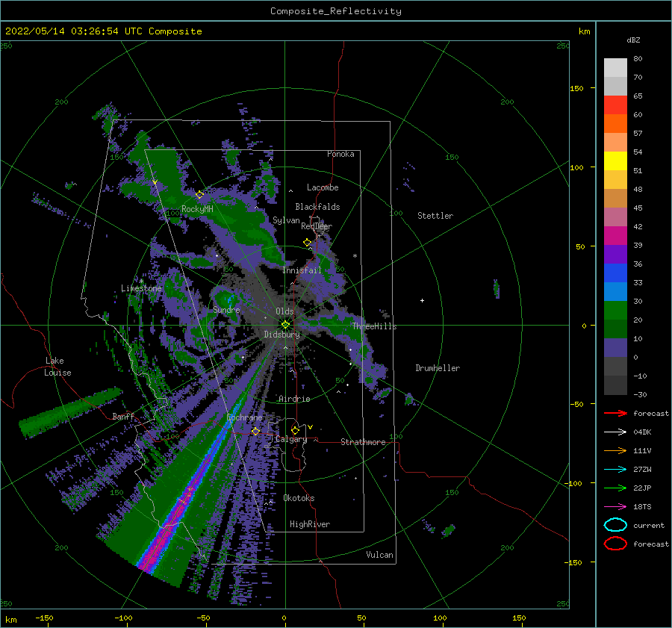
Task: Click the radar-site diamond between Olds and Didsbury
Action: (285, 325)
